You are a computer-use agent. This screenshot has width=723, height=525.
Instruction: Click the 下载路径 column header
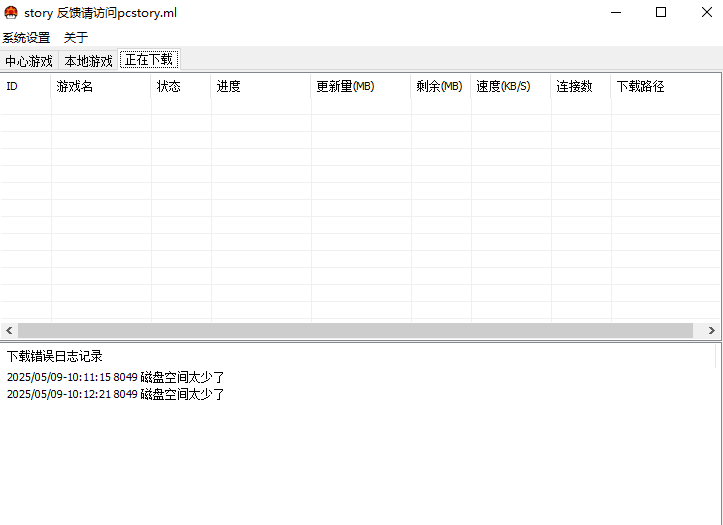pos(666,86)
